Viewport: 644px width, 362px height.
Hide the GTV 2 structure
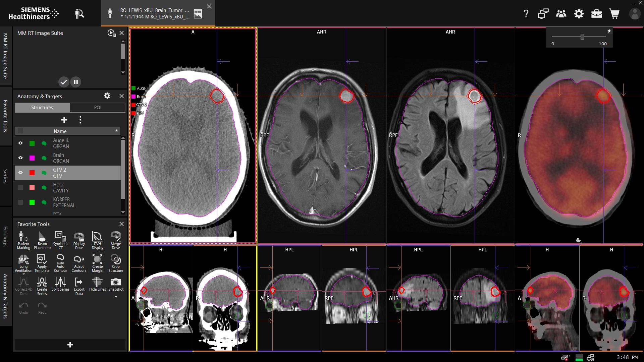[x=20, y=173]
